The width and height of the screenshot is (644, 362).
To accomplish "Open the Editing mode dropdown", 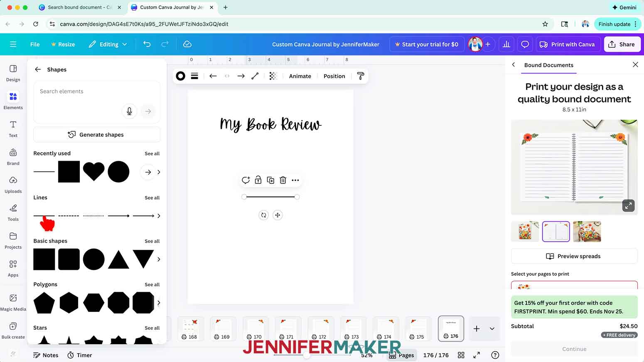I will (108, 44).
